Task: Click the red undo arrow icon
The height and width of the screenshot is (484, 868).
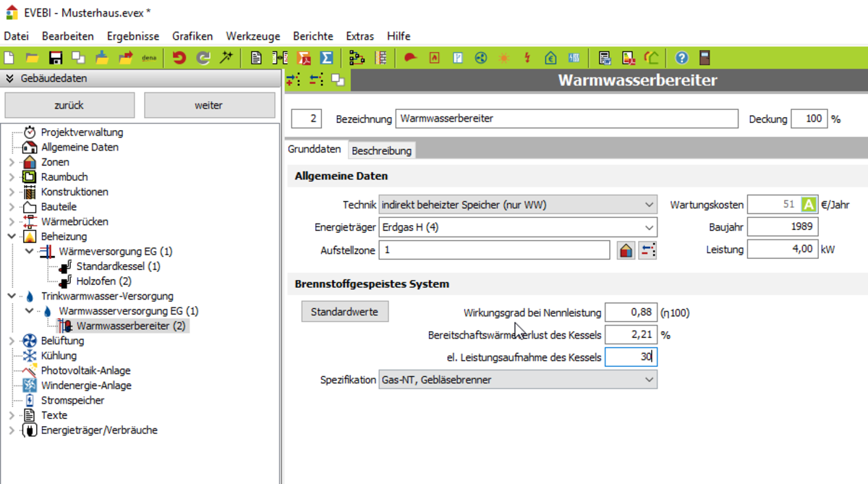Action: click(179, 58)
